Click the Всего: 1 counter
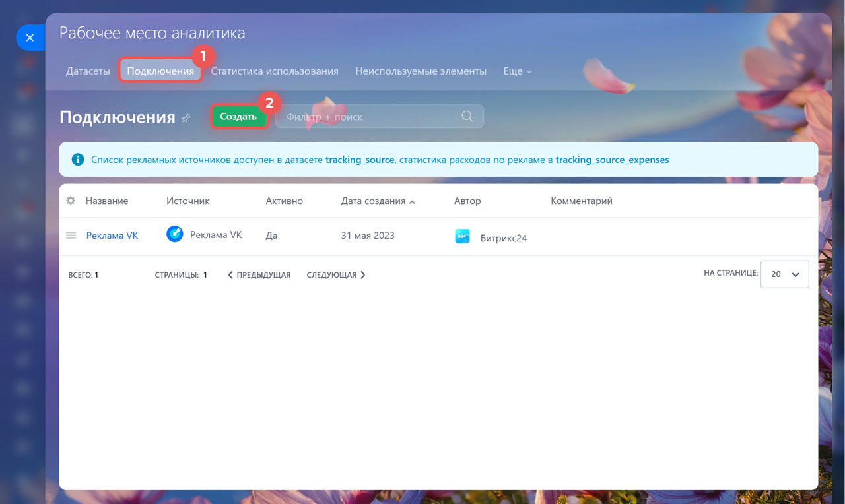845x504 pixels. click(83, 274)
